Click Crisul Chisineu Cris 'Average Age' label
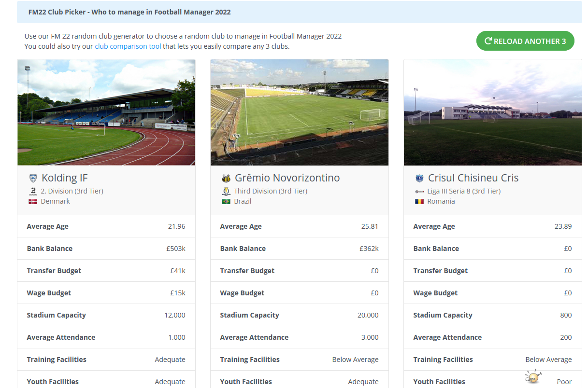588x388 pixels. click(x=434, y=226)
